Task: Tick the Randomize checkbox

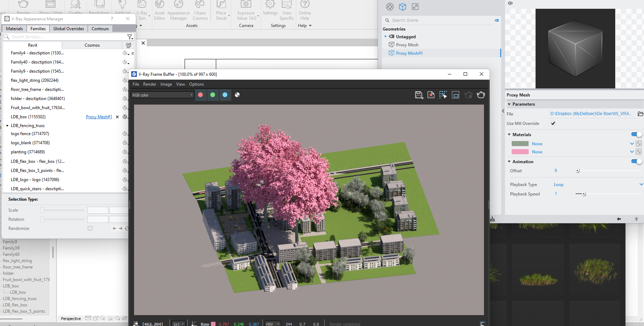Action: point(90,228)
